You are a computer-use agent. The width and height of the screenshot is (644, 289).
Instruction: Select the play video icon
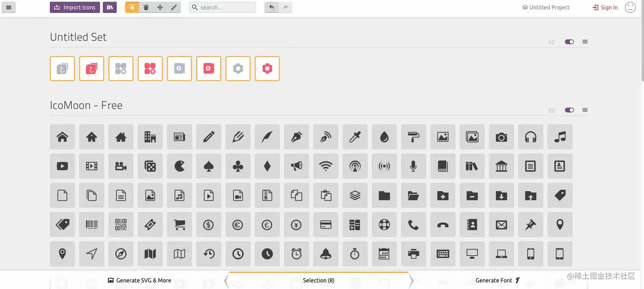click(x=62, y=166)
